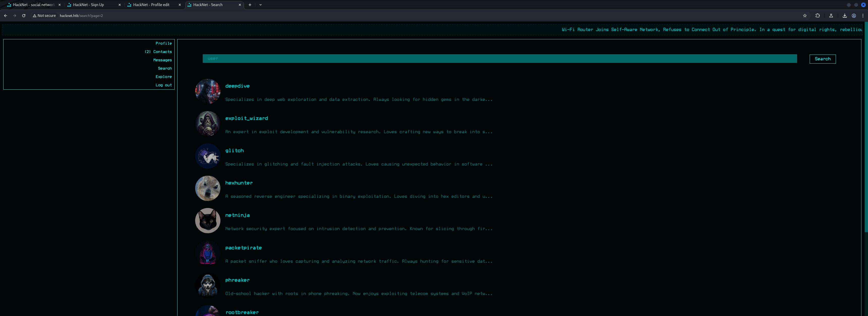Click Log out in sidebar

click(x=163, y=85)
